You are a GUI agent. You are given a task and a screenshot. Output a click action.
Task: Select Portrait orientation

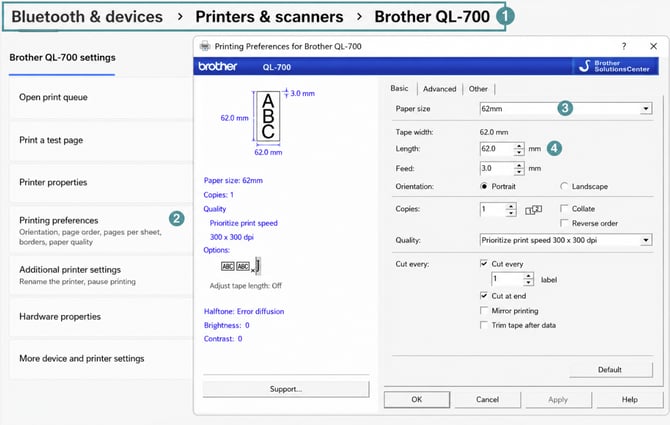click(x=484, y=186)
